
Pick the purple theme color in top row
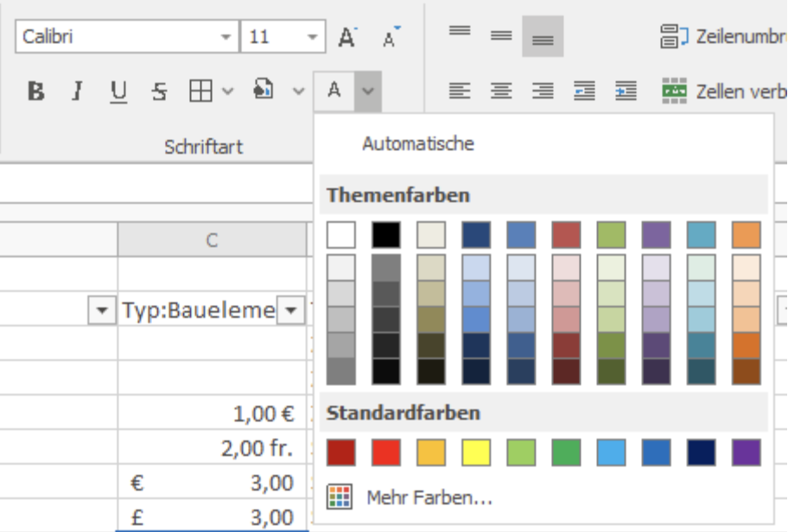[x=657, y=235]
